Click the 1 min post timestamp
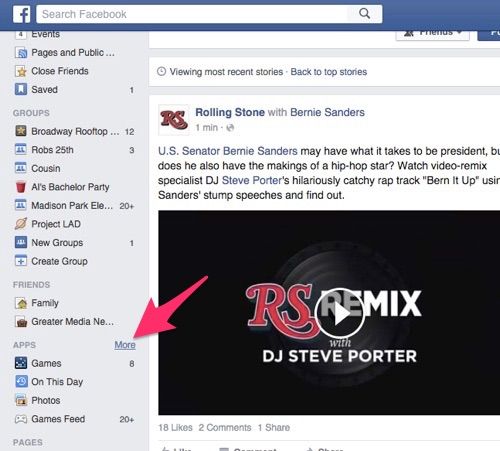The width and height of the screenshot is (500, 451). pos(206,128)
